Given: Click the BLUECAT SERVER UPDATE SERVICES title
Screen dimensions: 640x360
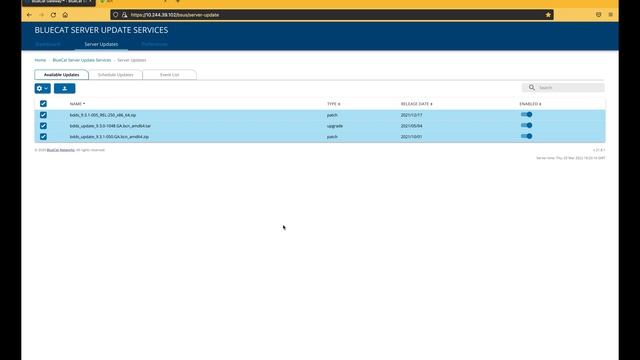Looking at the screenshot, I should [x=101, y=30].
